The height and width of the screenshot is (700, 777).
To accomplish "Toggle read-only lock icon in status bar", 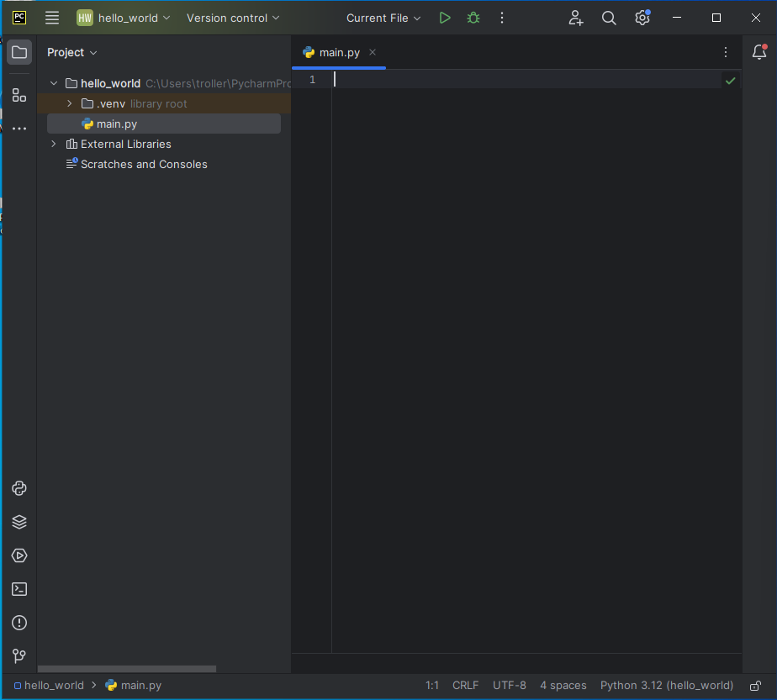I will tap(755, 686).
